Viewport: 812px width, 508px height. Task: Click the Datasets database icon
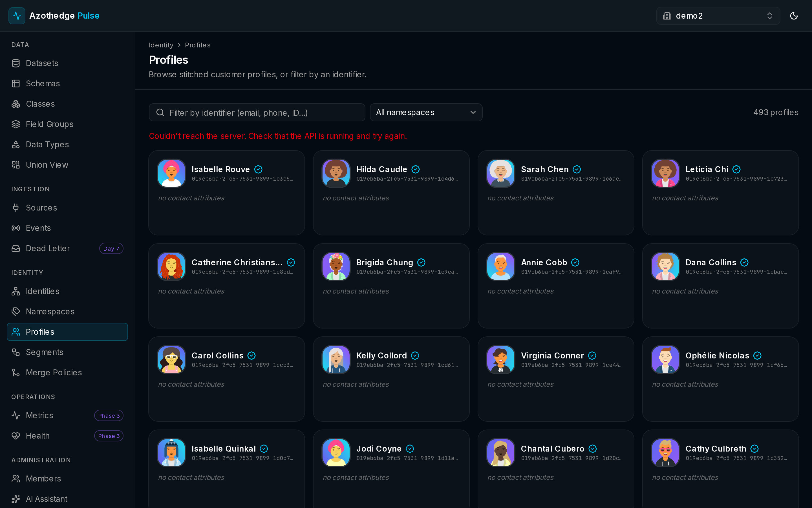coord(16,63)
